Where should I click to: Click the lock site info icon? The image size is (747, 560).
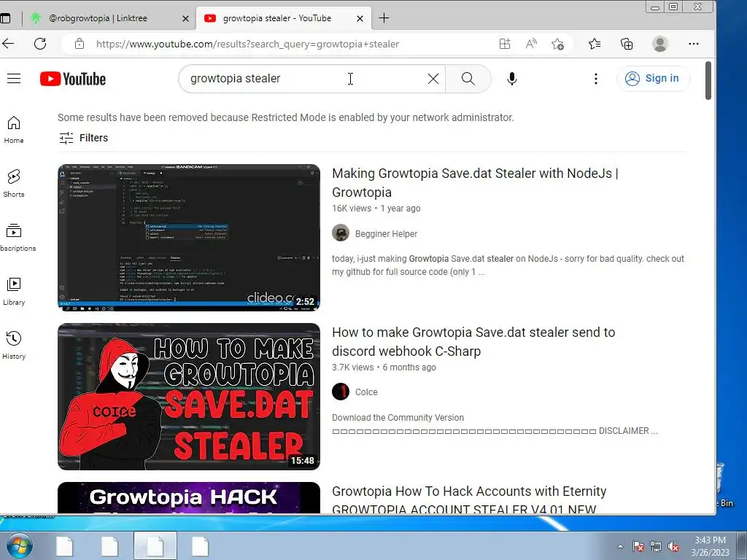80,44
